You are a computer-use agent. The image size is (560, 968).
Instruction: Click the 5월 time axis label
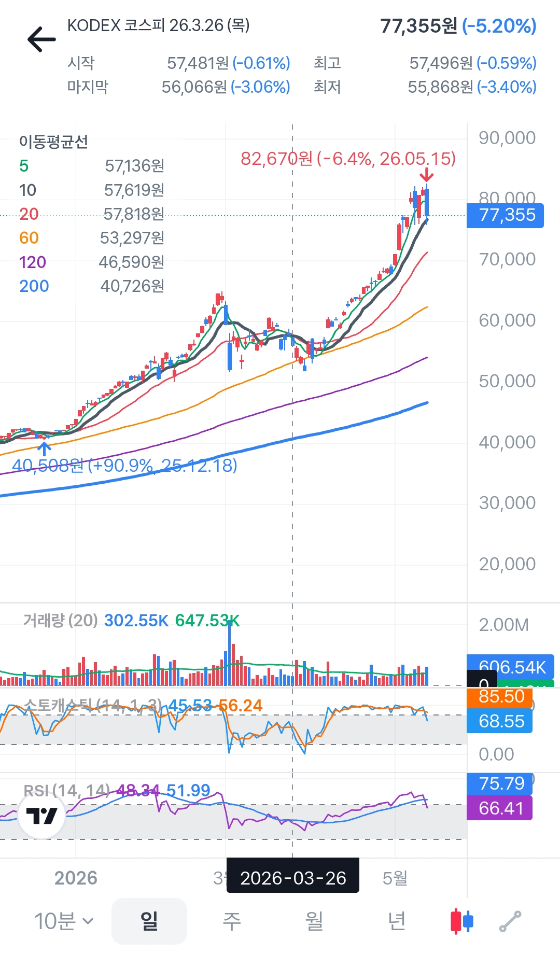(x=395, y=878)
